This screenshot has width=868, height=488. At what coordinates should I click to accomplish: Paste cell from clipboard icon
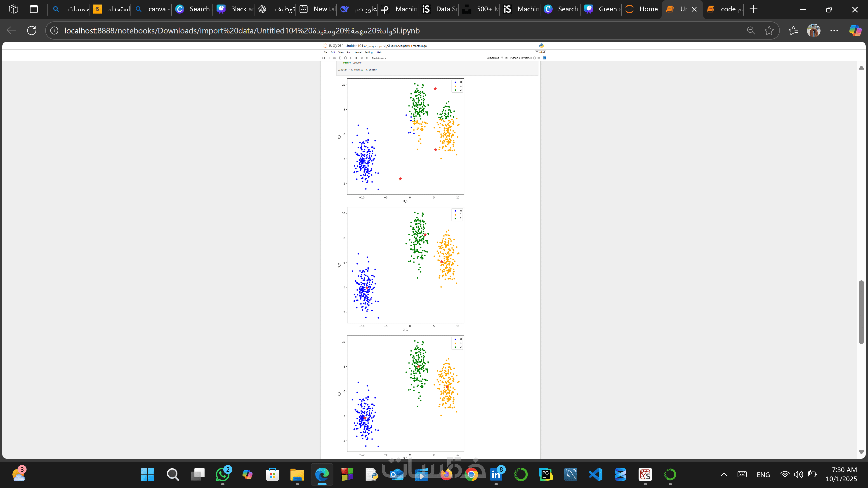[345, 58]
